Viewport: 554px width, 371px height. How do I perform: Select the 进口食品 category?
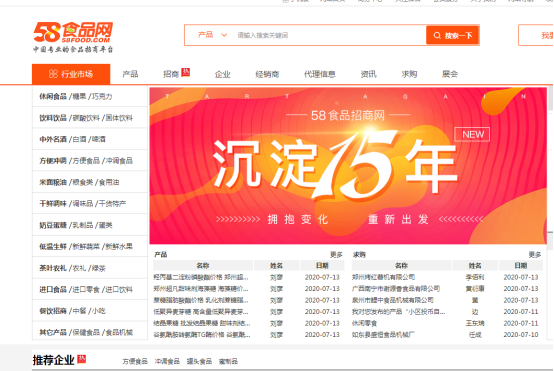coord(53,290)
